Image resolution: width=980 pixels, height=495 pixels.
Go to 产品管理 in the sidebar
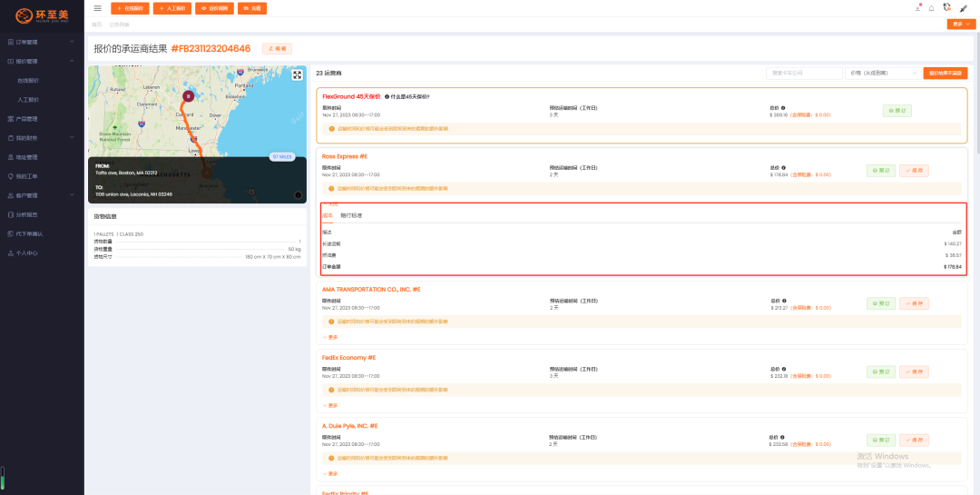pos(27,119)
